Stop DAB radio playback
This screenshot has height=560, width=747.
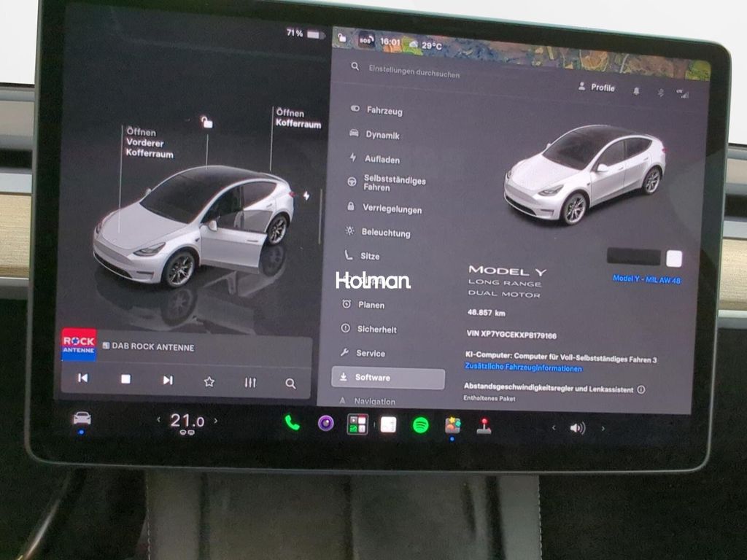(x=125, y=379)
